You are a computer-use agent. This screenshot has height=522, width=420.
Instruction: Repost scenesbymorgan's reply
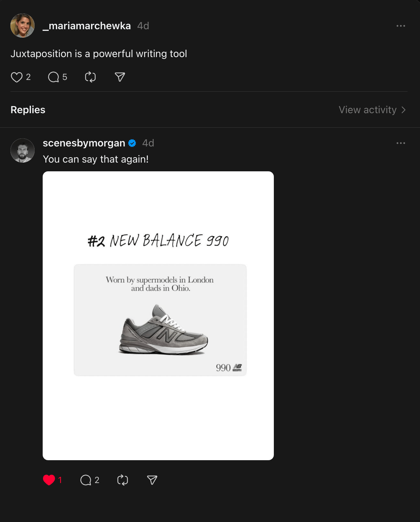coord(123,480)
